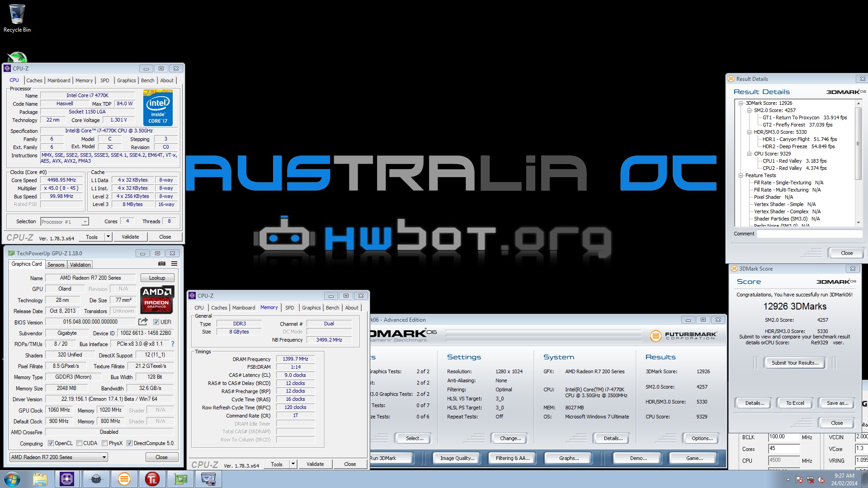Collapse the CPU Score: 9329 node
This screenshot has height=488, width=868.
tap(749, 154)
